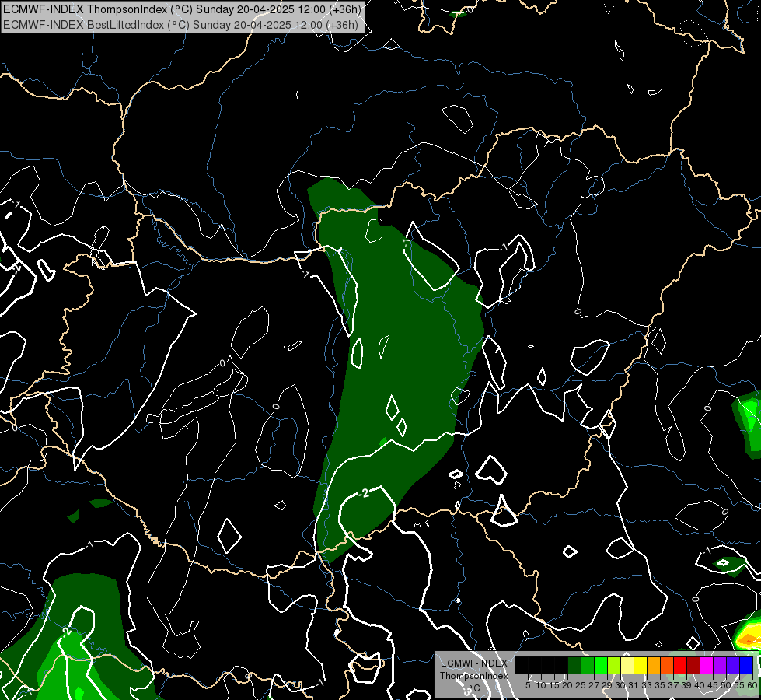761x700 pixels.
Task: Select the medium green 25-27 legend swatch
Action: (588, 665)
